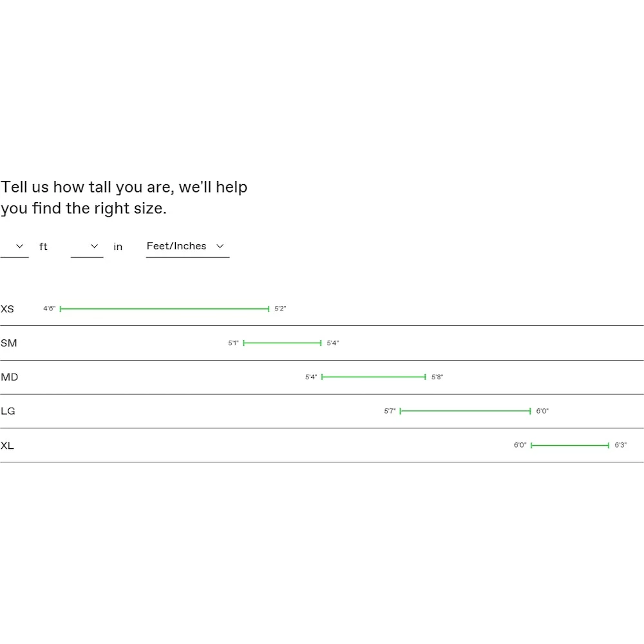Click the XS size label

click(7, 309)
